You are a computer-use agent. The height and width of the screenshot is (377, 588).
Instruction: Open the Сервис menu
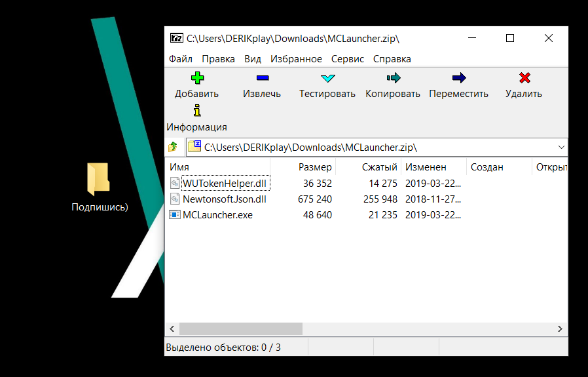[x=348, y=59]
